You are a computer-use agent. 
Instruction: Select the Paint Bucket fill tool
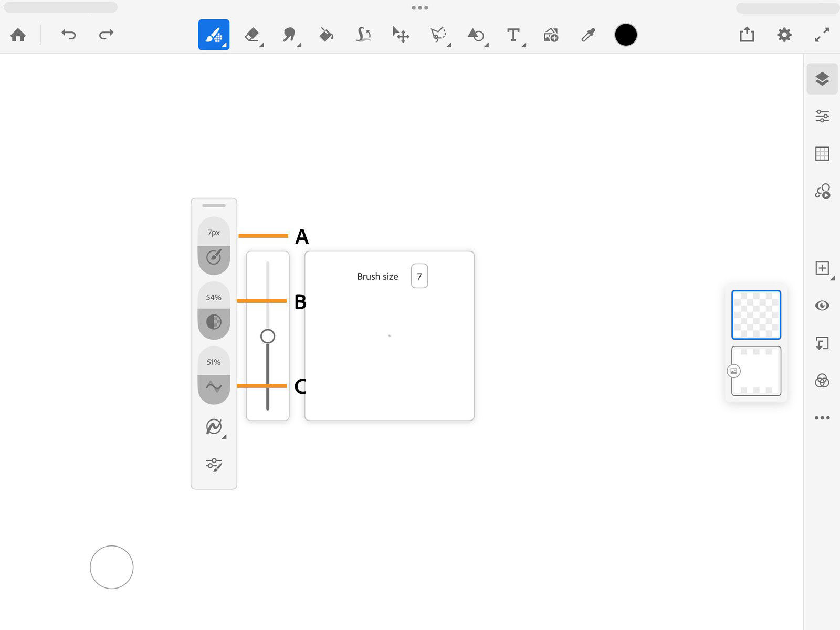pos(326,35)
